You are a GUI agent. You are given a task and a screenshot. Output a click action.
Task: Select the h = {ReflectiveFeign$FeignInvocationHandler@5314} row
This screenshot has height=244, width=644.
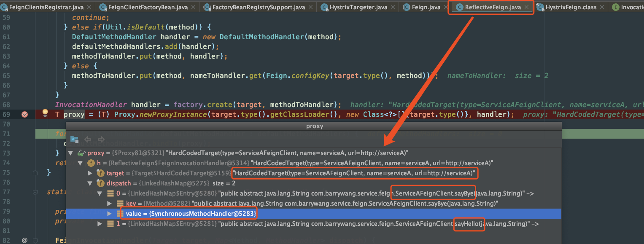pos(314,163)
